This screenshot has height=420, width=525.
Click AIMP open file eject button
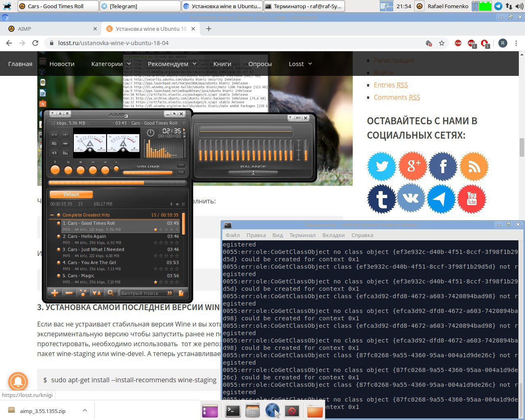point(116,169)
